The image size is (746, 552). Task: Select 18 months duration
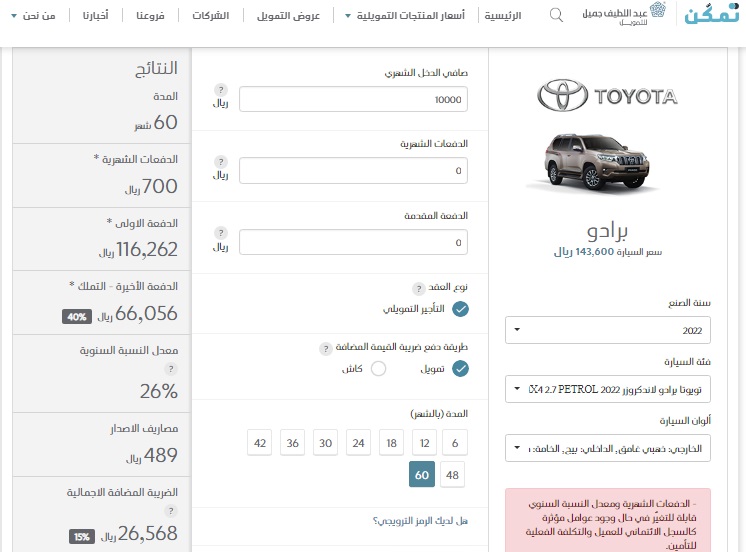click(392, 443)
